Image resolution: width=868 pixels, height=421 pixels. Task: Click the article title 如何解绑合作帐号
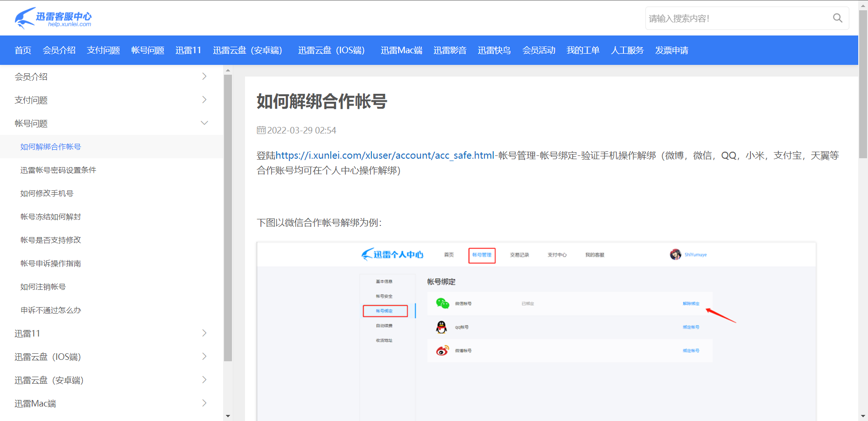tap(322, 101)
